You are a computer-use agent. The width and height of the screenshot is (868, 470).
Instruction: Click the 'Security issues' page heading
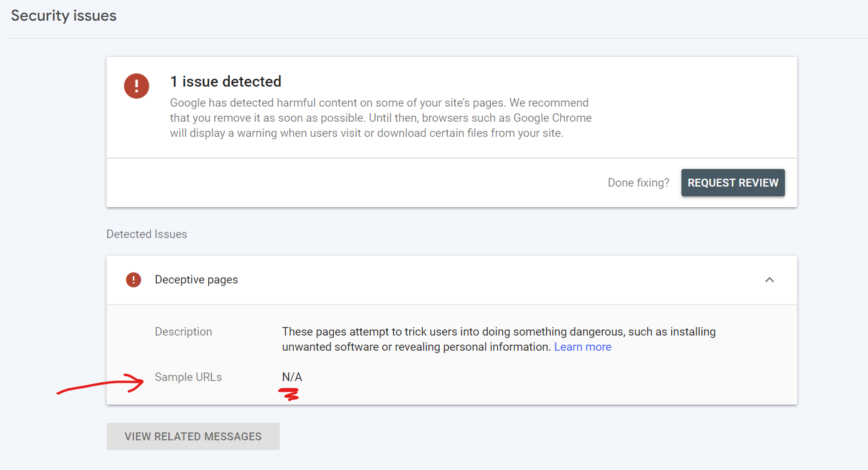[63, 16]
